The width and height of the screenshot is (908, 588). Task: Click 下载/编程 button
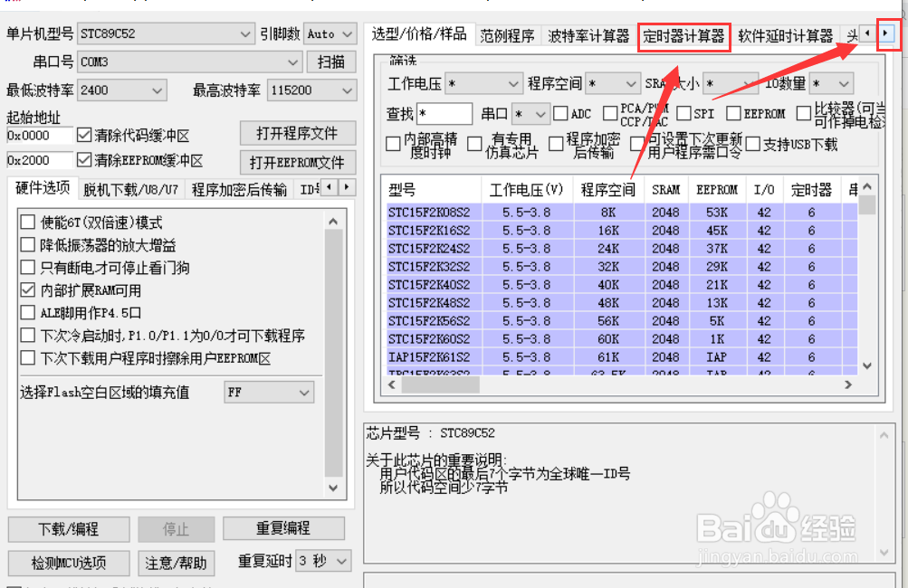point(68,529)
